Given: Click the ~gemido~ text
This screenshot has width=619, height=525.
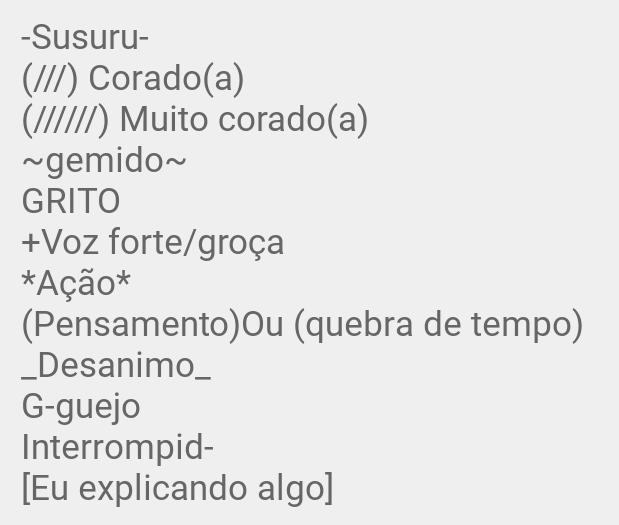Looking at the screenshot, I should point(104,162).
